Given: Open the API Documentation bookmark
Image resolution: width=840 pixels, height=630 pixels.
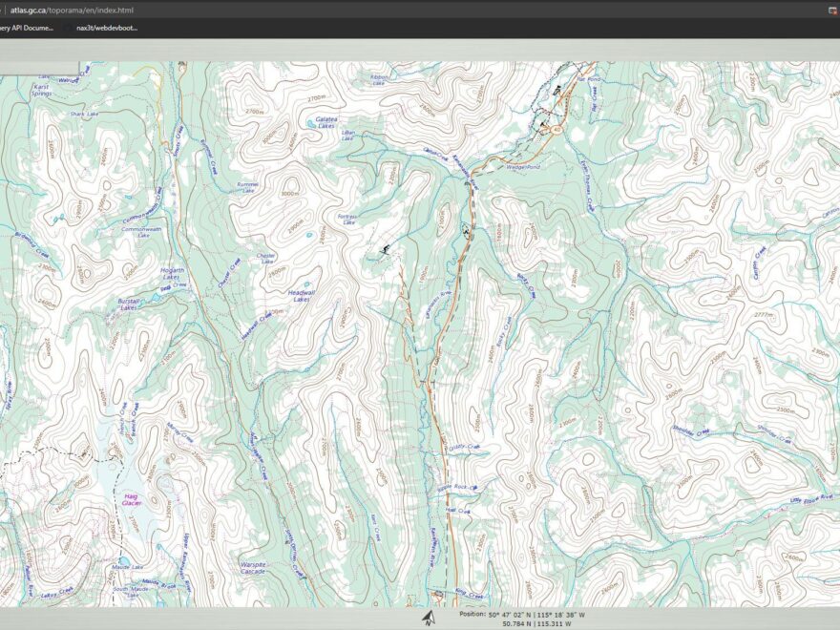Looking at the screenshot, I should [27, 28].
